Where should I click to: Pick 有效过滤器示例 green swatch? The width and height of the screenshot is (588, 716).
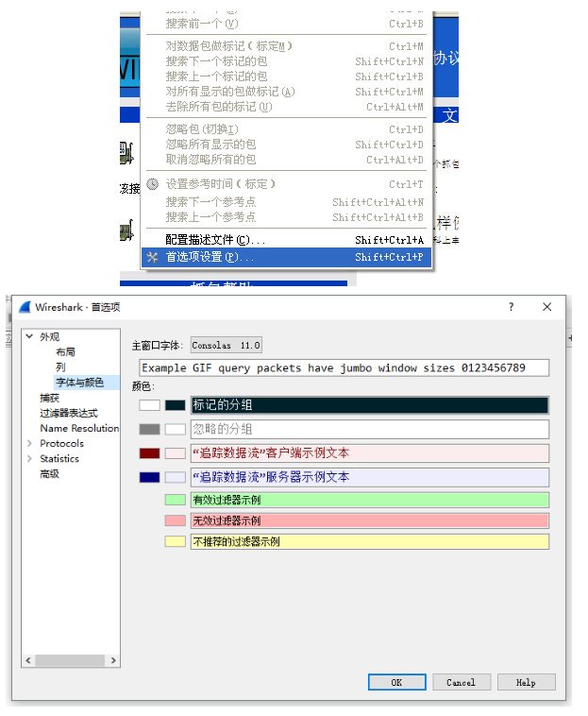[x=176, y=500]
